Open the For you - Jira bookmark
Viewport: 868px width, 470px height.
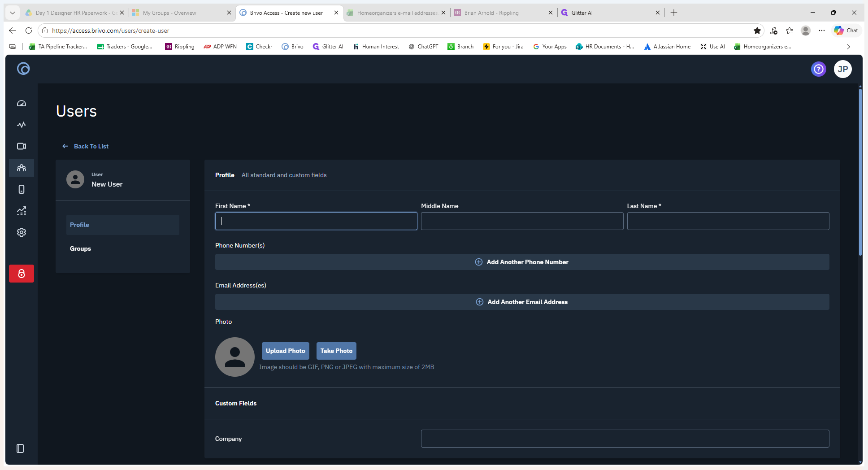pos(503,47)
